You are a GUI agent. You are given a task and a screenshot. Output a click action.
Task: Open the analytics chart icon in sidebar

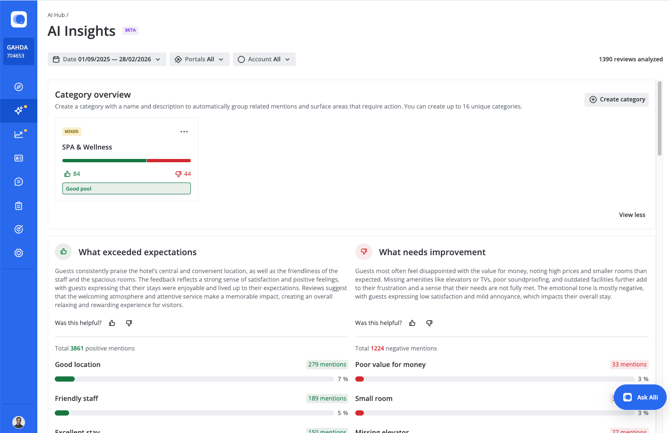click(x=18, y=134)
